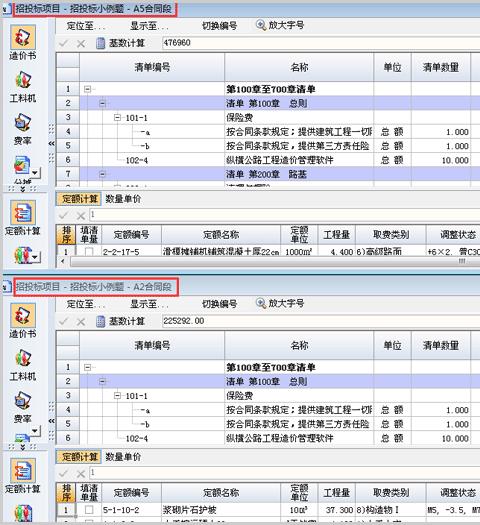Collapse 清单 第100章 总则 in A5合同段 window

(x=102, y=103)
